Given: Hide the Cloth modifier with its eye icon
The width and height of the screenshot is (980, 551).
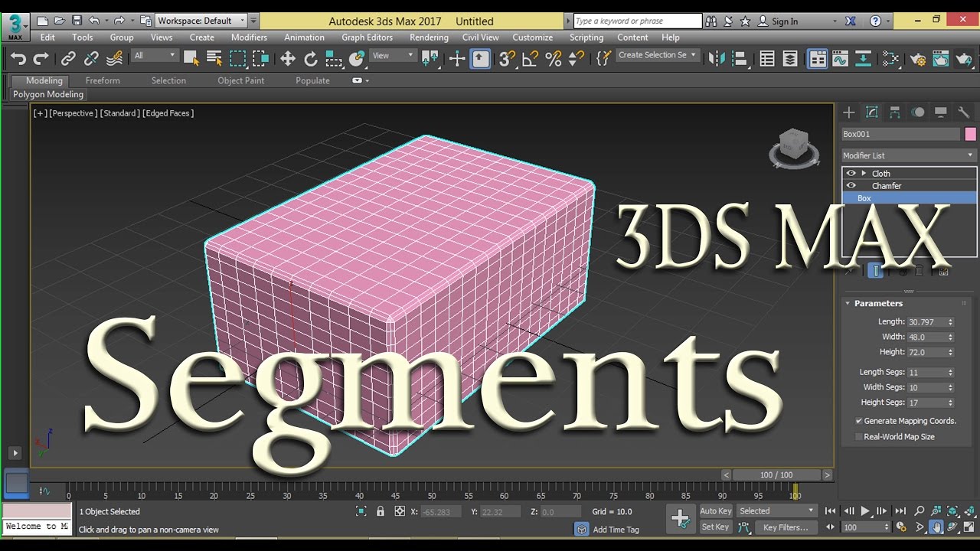Looking at the screenshot, I should [x=851, y=173].
